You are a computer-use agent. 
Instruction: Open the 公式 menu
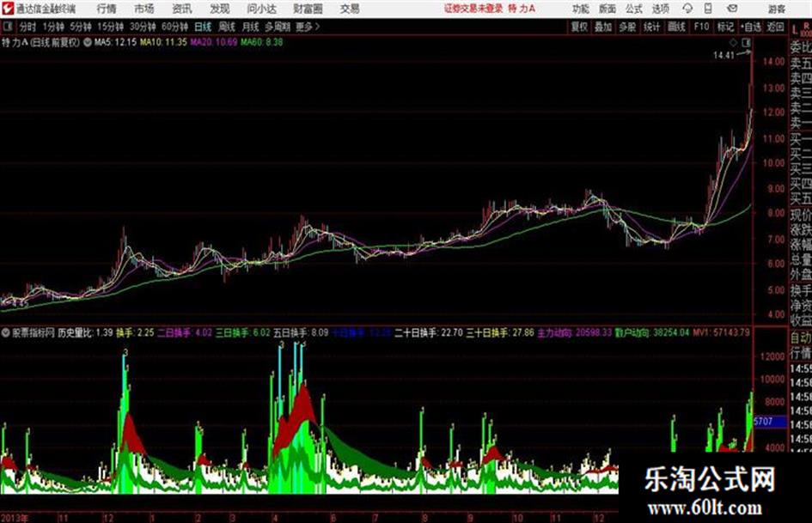click(634, 9)
